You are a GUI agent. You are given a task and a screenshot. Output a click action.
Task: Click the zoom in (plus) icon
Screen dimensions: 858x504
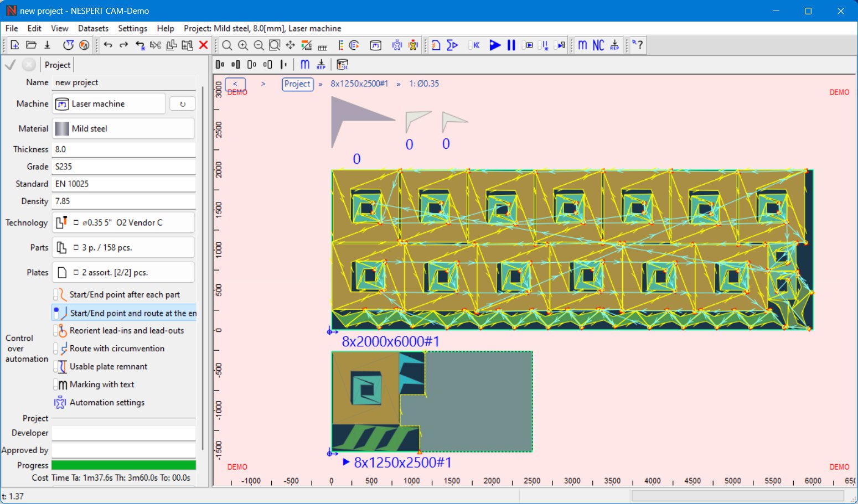click(x=243, y=45)
